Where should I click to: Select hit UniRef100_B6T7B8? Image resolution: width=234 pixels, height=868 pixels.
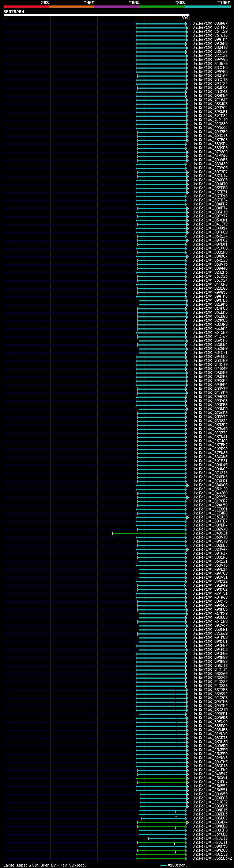(x=210, y=690)
